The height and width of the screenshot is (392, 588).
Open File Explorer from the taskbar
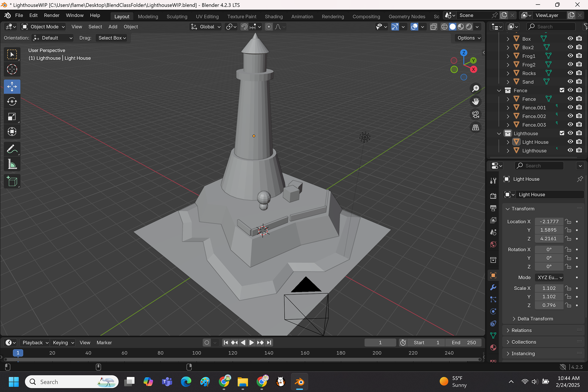click(x=243, y=382)
